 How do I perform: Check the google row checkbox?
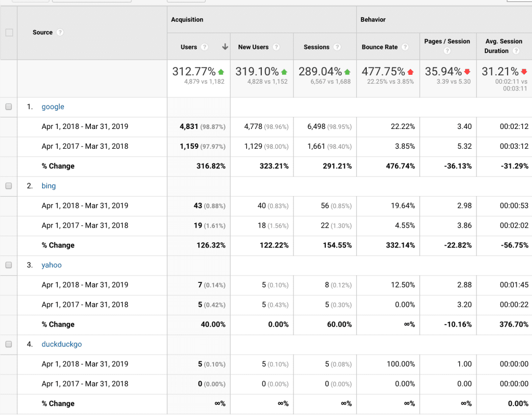(x=9, y=107)
